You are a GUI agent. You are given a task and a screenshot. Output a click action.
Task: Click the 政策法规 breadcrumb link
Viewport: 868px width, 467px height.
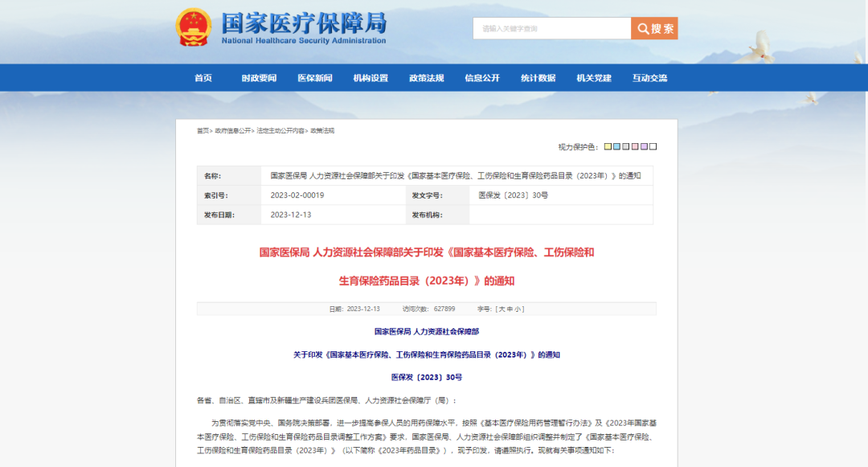click(x=322, y=130)
